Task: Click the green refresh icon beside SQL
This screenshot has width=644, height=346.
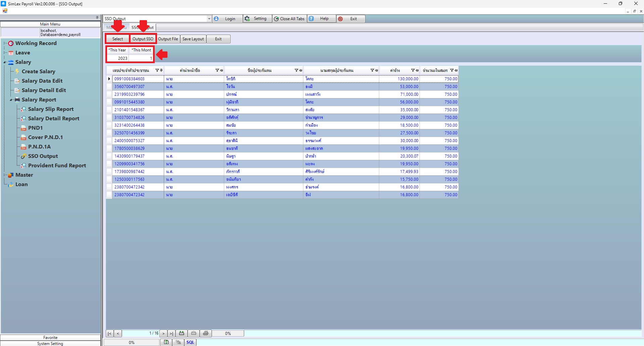Action: pos(166,342)
